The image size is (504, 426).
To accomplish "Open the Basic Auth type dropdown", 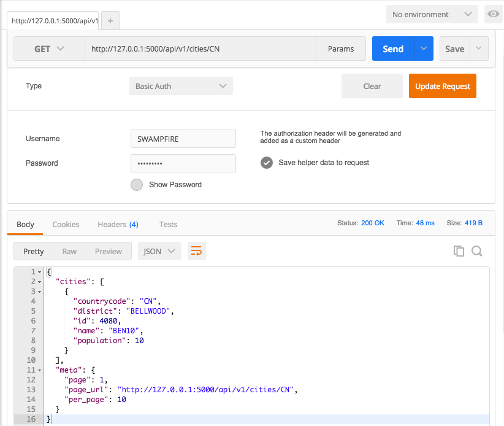I will (x=181, y=86).
